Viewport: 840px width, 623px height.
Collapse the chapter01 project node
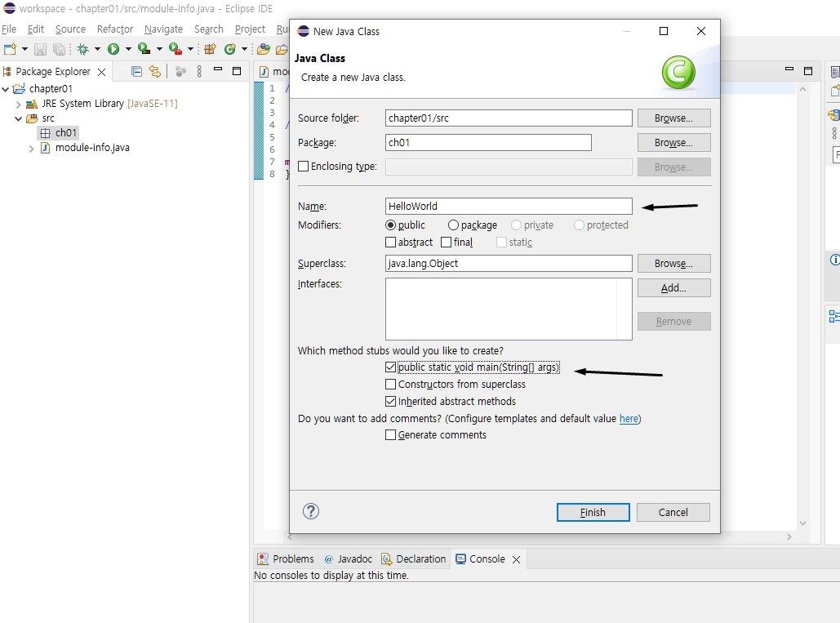[x=6, y=89]
